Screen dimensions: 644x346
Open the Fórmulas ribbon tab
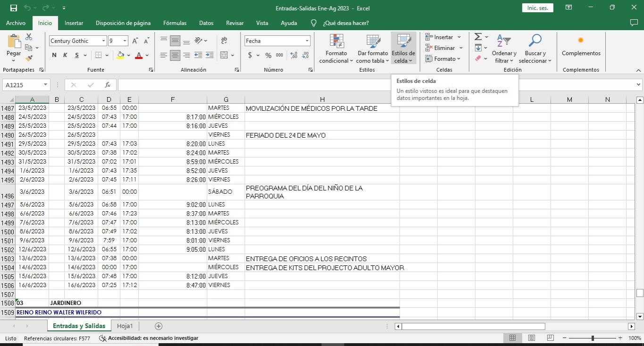click(x=175, y=23)
